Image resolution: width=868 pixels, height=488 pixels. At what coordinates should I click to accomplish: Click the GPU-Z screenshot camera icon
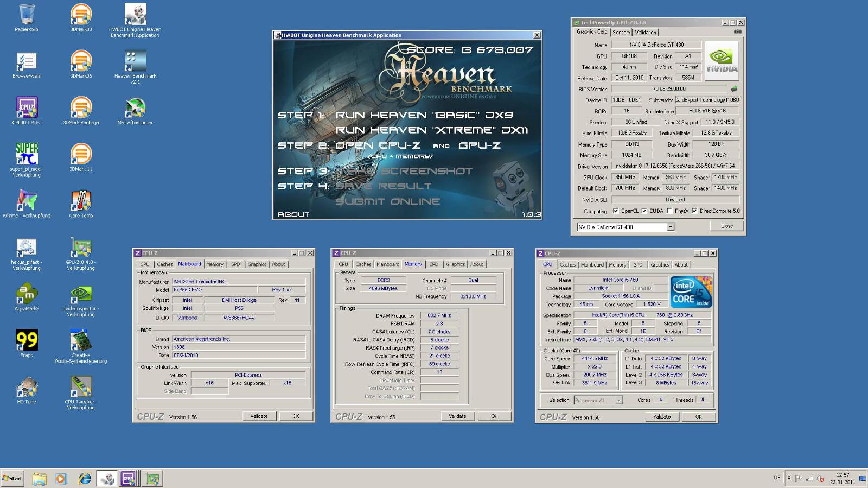point(737,31)
